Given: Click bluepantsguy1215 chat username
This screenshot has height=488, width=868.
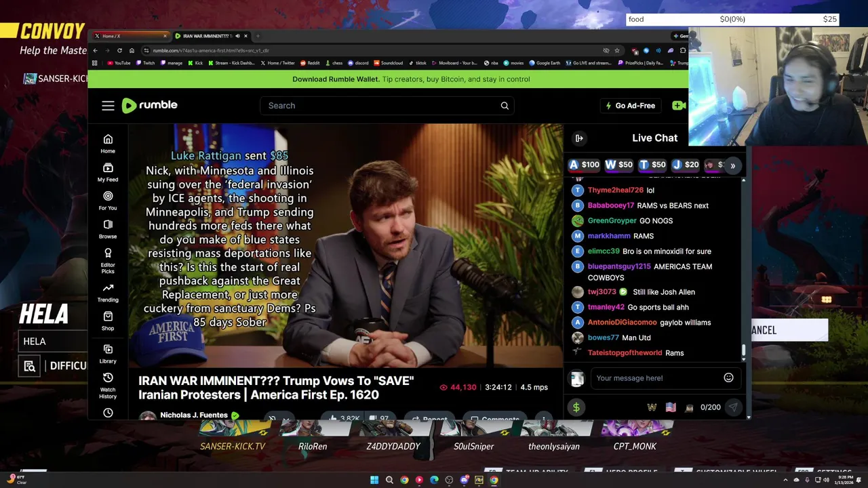Looking at the screenshot, I should click(x=618, y=267).
